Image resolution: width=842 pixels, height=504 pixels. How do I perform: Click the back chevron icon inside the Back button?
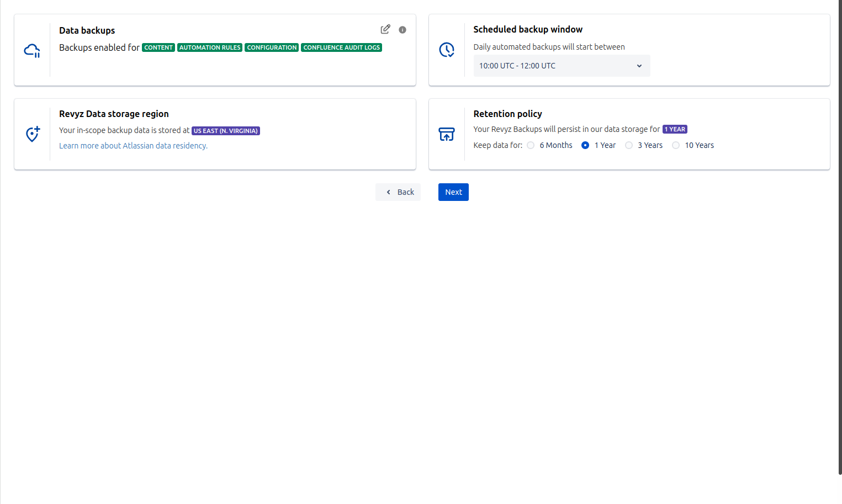388,192
